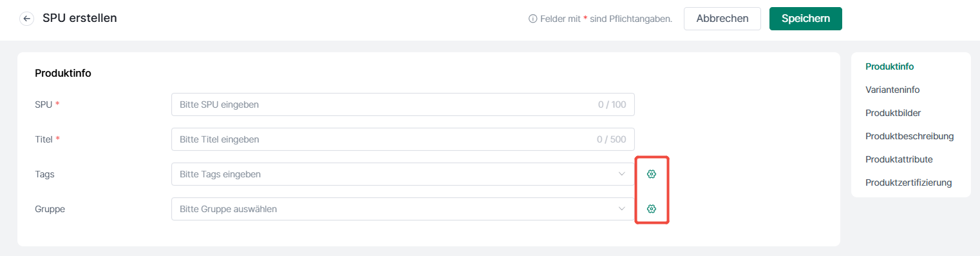The image size is (980, 256).
Task: Select Produktbilder in the side navigation
Action: (x=893, y=113)
